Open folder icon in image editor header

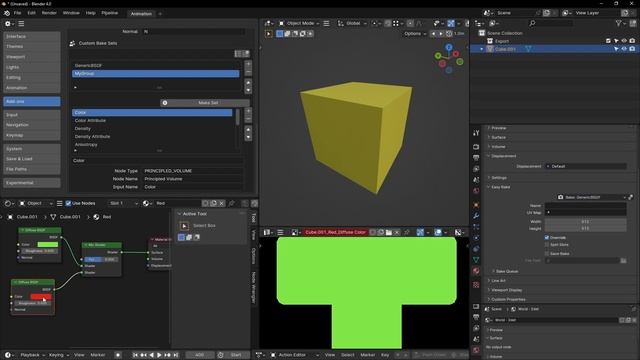click(389, 232)
